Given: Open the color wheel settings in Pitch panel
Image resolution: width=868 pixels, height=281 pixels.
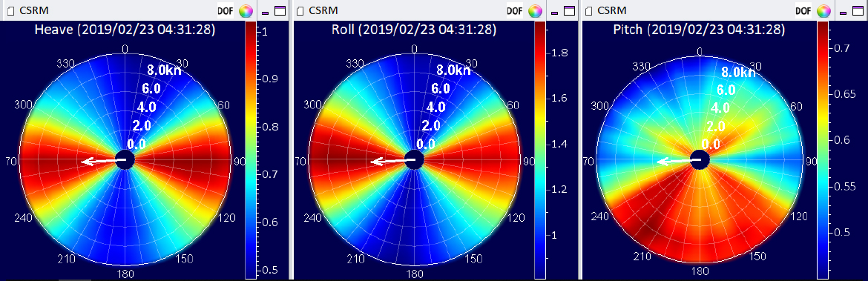Looking at the screenshot, I should click(823, 10).
